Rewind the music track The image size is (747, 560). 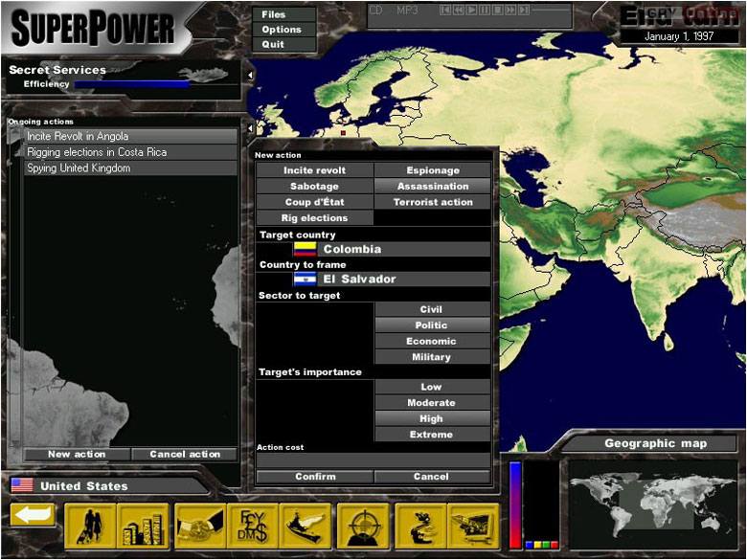[459, 10]
